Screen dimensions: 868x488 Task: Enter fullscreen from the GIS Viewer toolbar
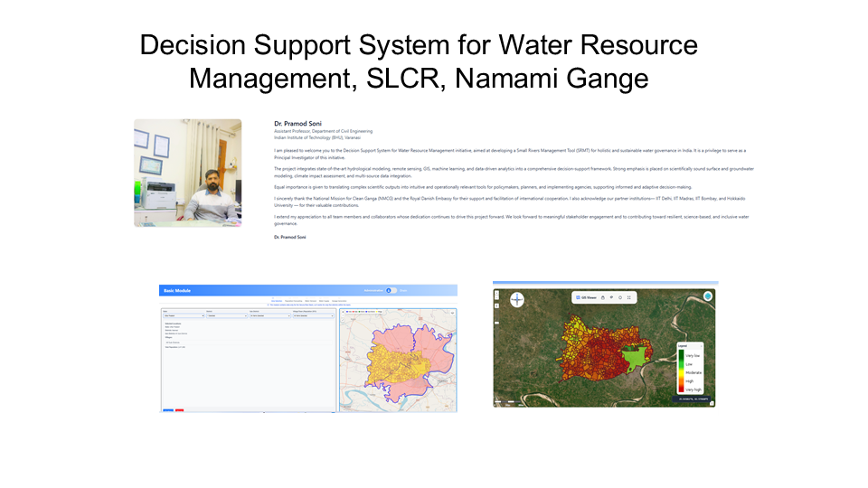pos(629,297)
